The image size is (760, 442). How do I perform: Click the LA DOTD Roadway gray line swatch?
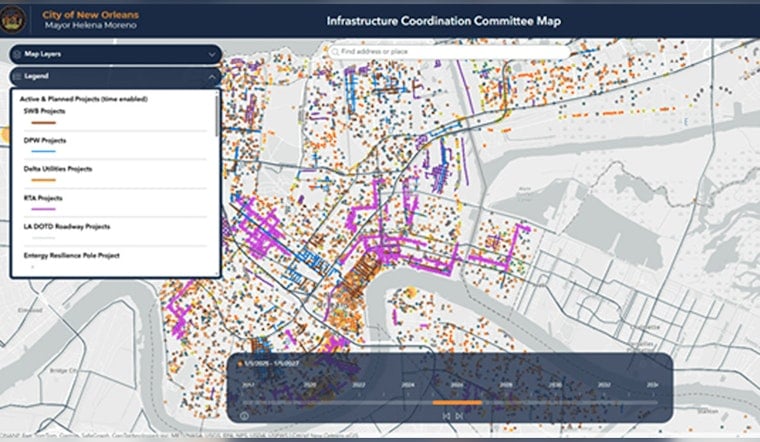[x=44, y=238]
